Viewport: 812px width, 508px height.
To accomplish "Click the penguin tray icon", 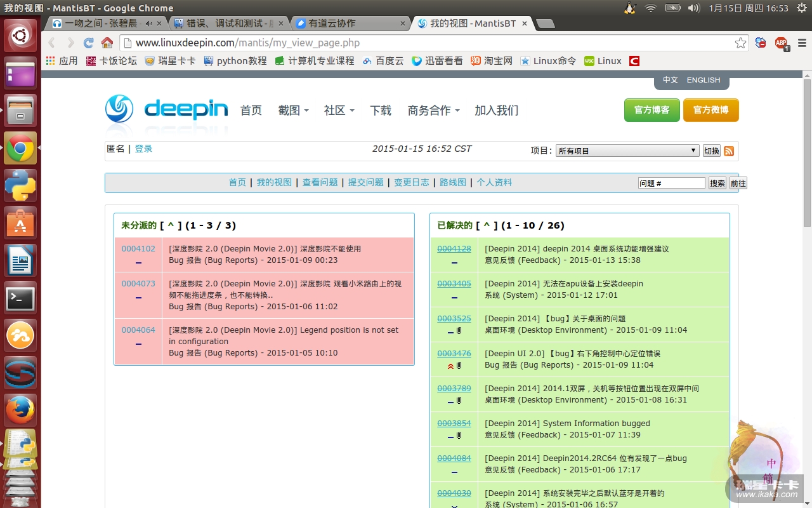I will click(629, 8).
